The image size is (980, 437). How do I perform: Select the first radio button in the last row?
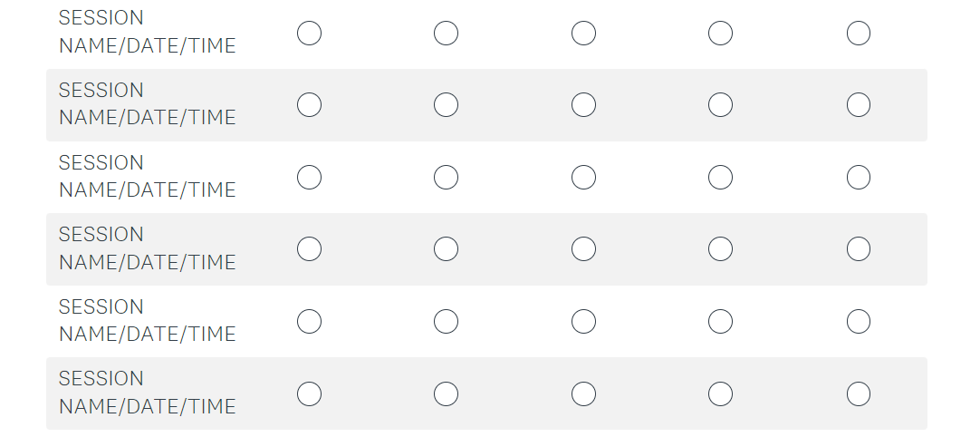(x=309, y=393)
